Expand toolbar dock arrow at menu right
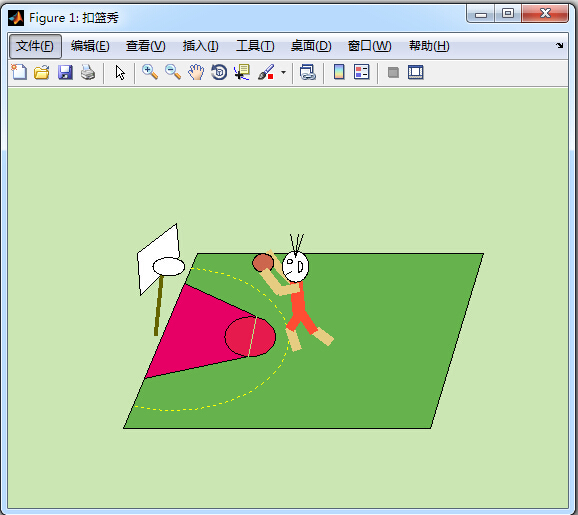The image size is (578, 515). tap(560, 45)
